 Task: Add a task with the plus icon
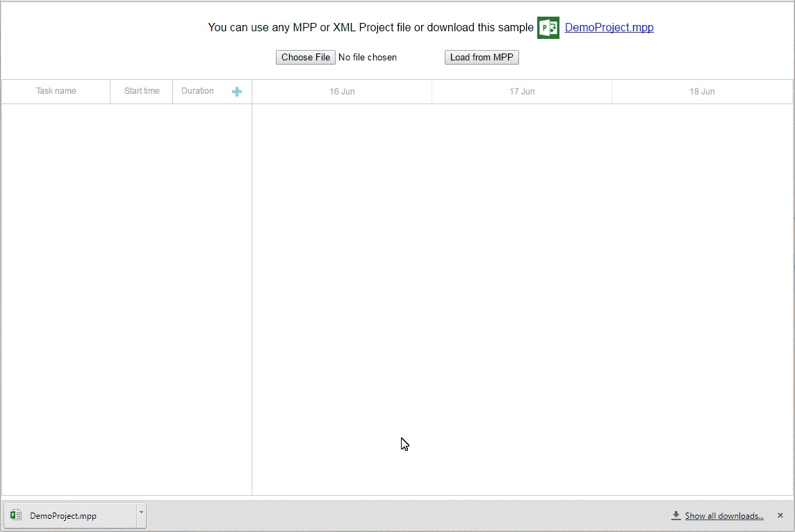237,92
